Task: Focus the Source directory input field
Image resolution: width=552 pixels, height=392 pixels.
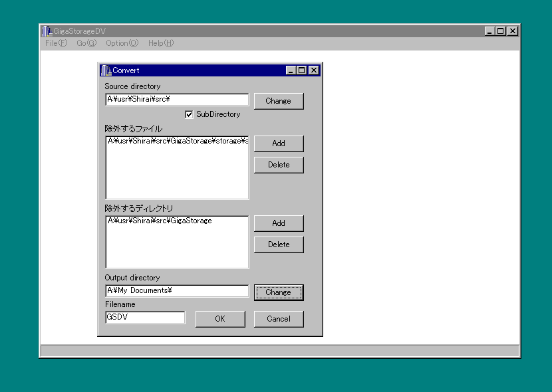Action: tap(177, 100)
